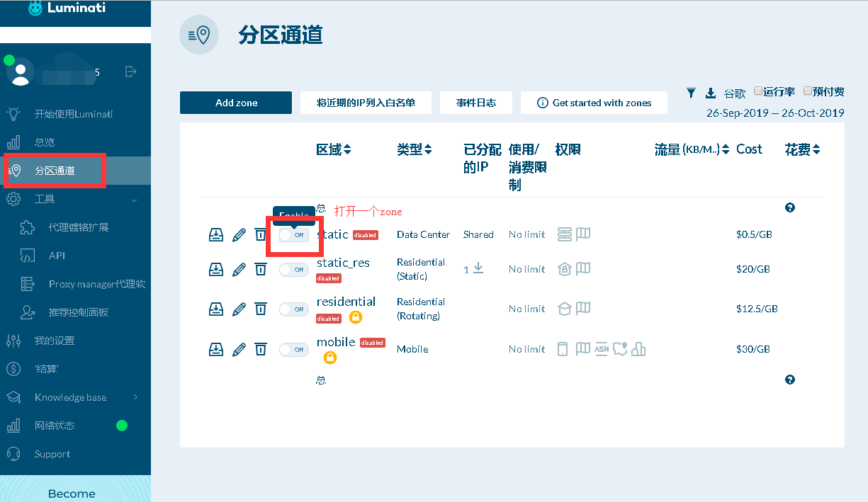Click the 将近期的IP列入白名单 button
Screen dimensions: 868x502
tap(366, 103)
